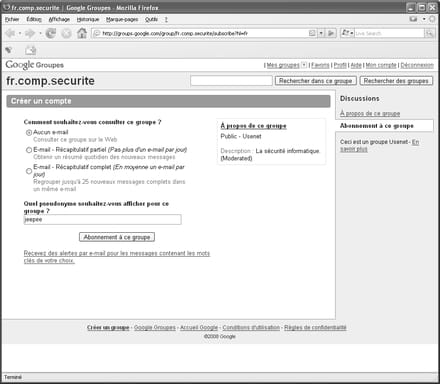Focus the pseudonyme text field
This screenshot has width=440, height=384.
pos(103,219)
